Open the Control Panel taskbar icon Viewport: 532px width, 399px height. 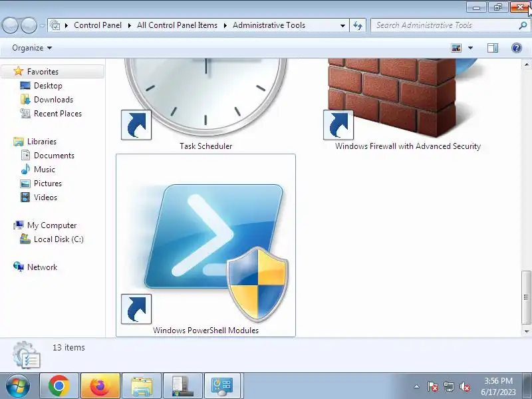[222, 386]
